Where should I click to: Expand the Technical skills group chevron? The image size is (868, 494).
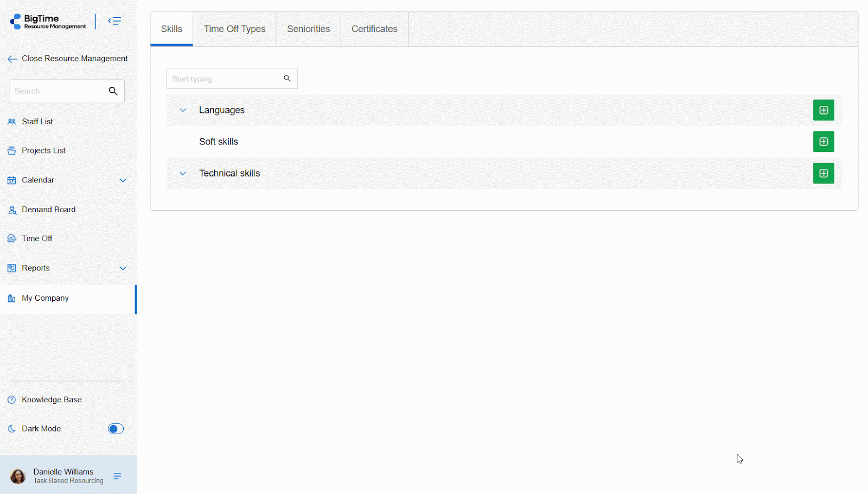coord(183,173)
